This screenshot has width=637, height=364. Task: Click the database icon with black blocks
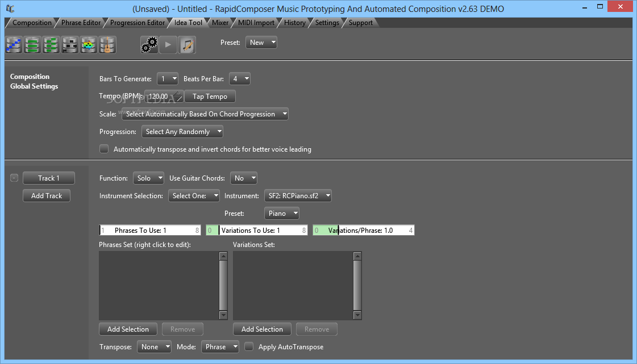point(70,45)
